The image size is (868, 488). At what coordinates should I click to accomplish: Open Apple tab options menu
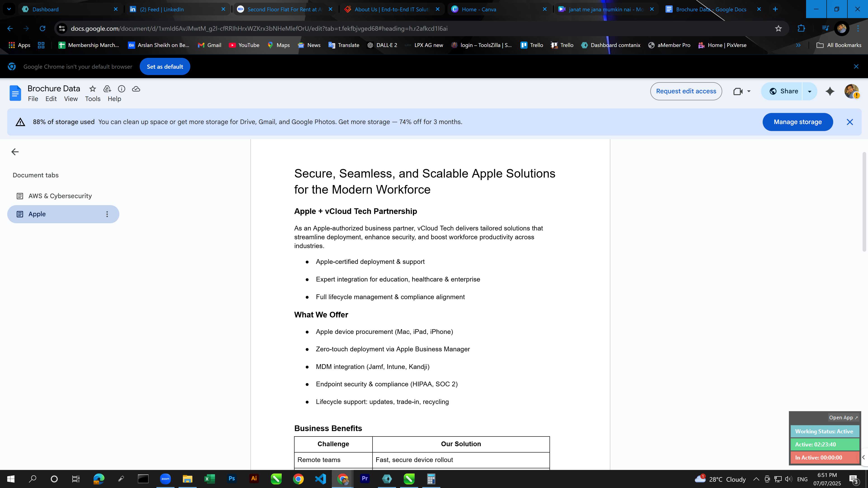107,214
